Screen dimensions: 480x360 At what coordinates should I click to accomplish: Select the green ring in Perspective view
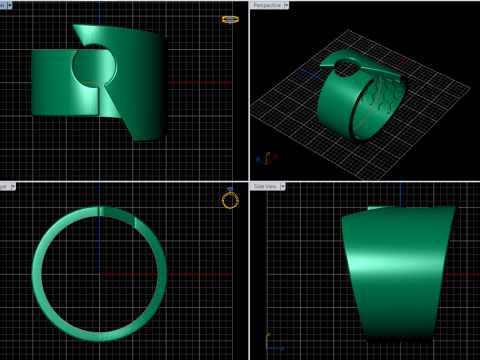click(362, 97)
